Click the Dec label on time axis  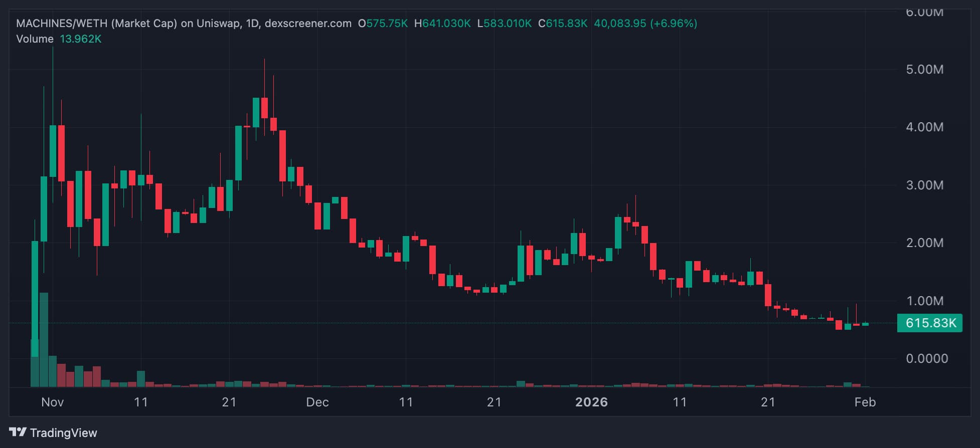[x=317, y=402]
